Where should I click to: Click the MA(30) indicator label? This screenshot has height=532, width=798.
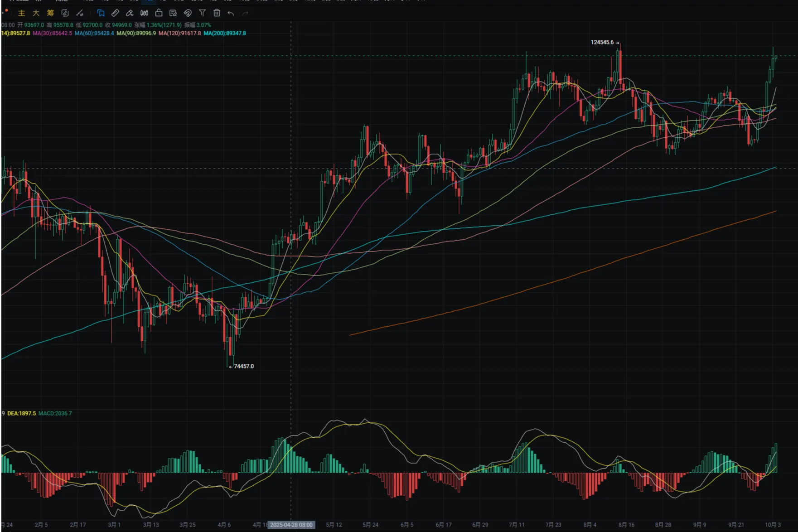click(x=52, y=33)
